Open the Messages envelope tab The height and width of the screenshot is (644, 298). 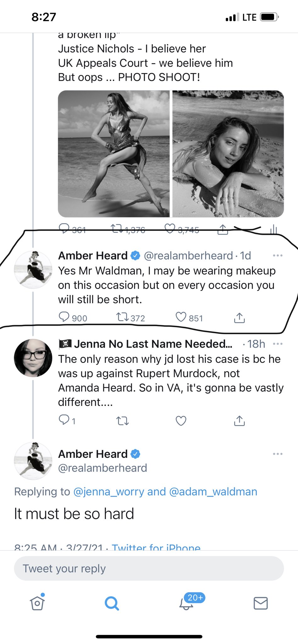click(x=261, y=603)
